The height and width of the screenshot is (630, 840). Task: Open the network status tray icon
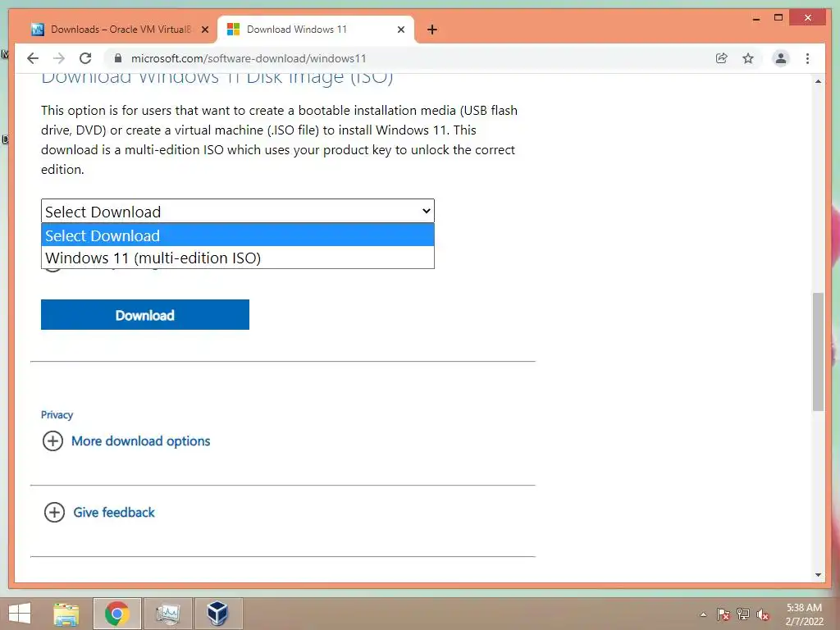click(743, 614)
